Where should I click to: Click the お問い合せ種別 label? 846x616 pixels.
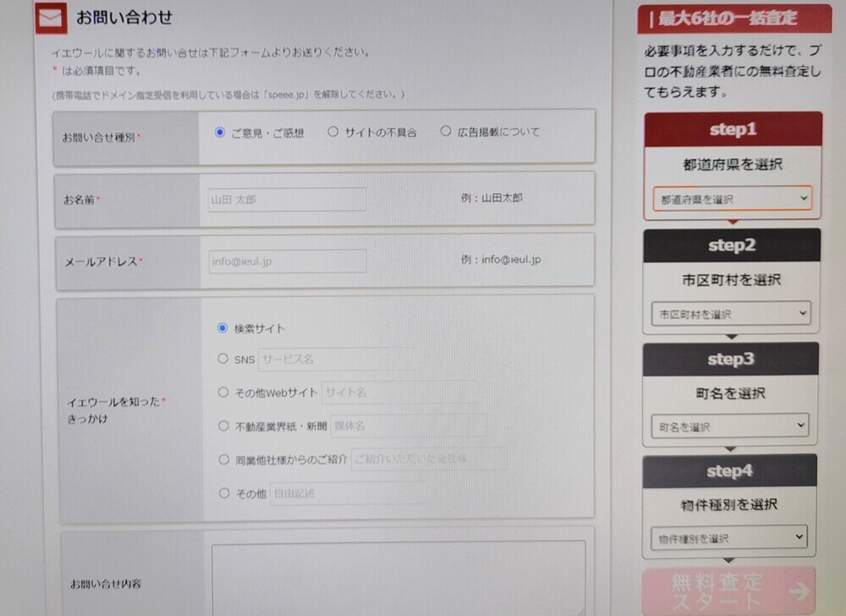point(101,138)
